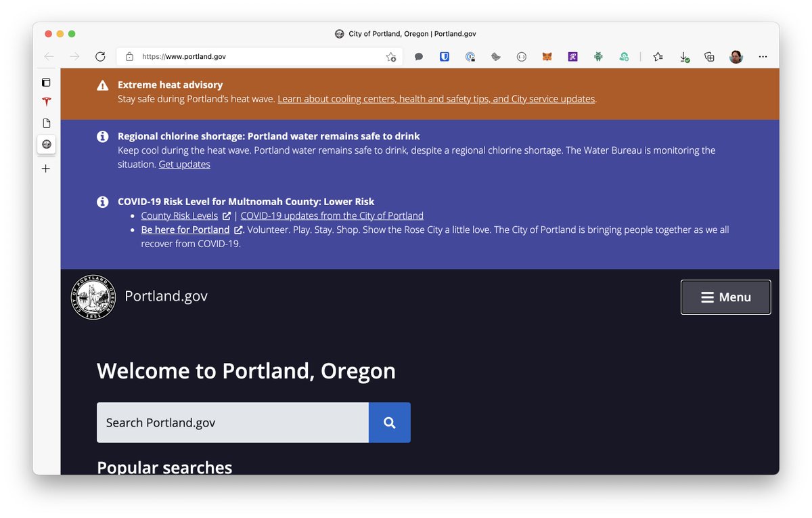Open the site Menu button

tap(725, 297)
